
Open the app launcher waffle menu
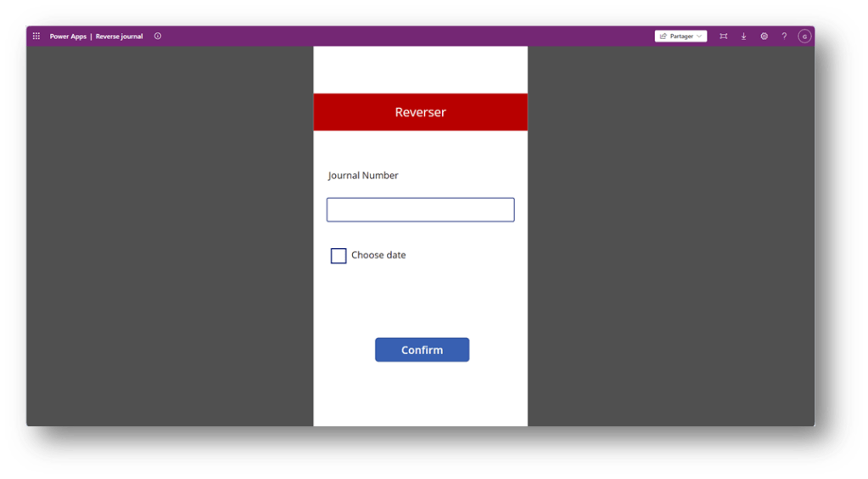pyautogui.click(x=36, y=37)
